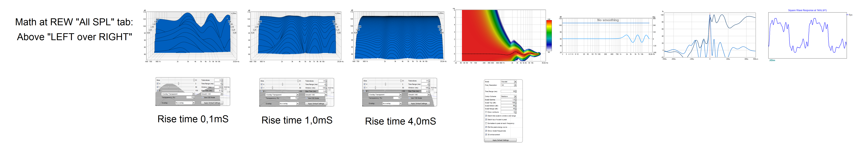Click Y slider handle in Rise time 1,0mS panel
Screen dimensions: 868x154
coord(273,88)
